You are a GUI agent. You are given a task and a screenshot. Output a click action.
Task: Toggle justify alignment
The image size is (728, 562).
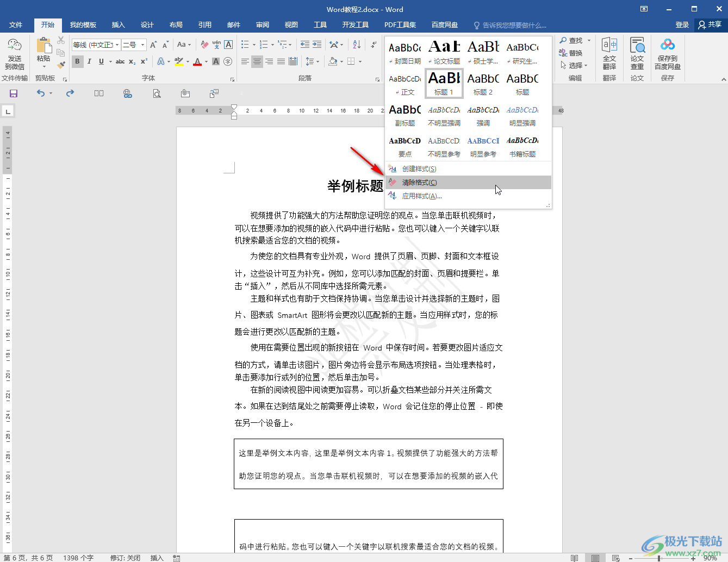[x=281, y=61]
